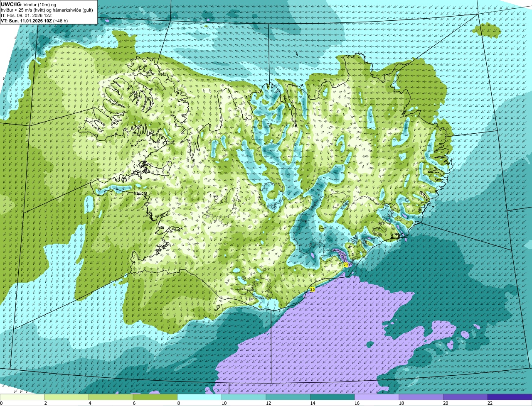Image resolution: width=532 pixels, height=406 pixels.
Task: Select the title text 'UWC/IG: Vindur (10m) og'
Action: [28, 4]
